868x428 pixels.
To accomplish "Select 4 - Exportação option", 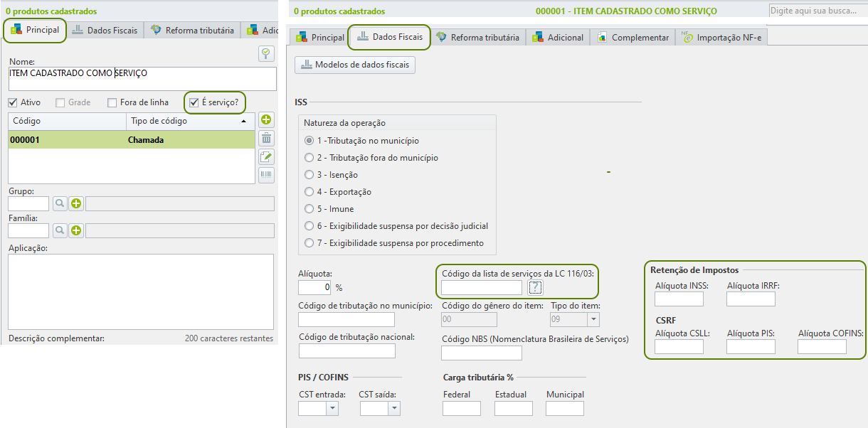I will tap(309, 192).
